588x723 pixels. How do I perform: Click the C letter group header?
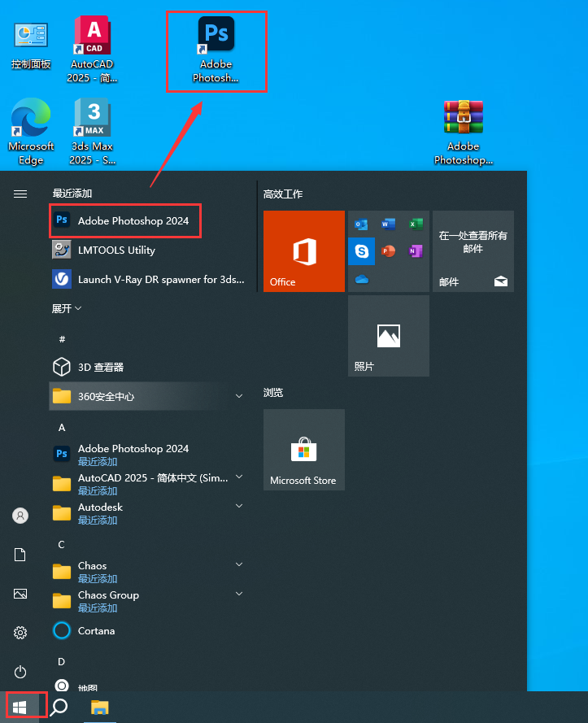61,545
